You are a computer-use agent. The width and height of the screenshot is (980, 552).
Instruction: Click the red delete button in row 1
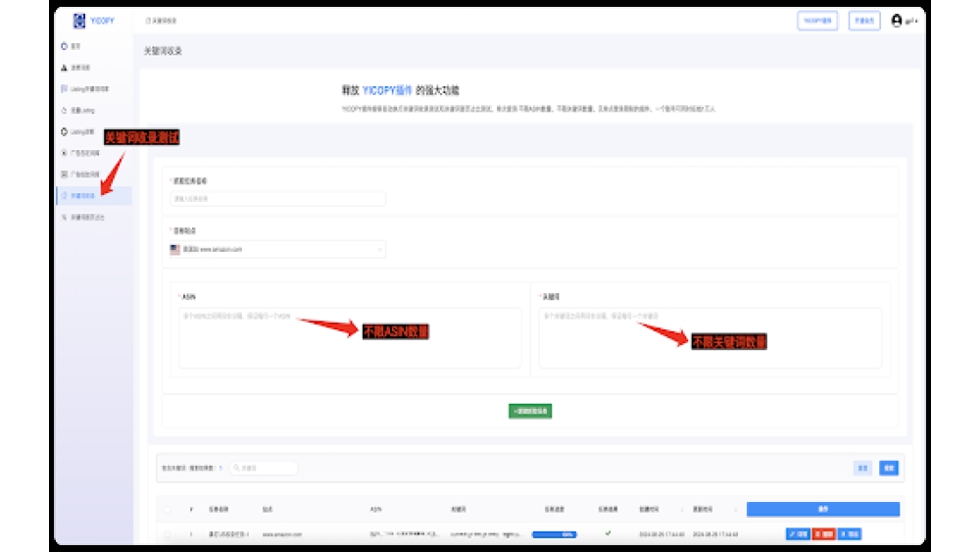click(x=824, y=534)
